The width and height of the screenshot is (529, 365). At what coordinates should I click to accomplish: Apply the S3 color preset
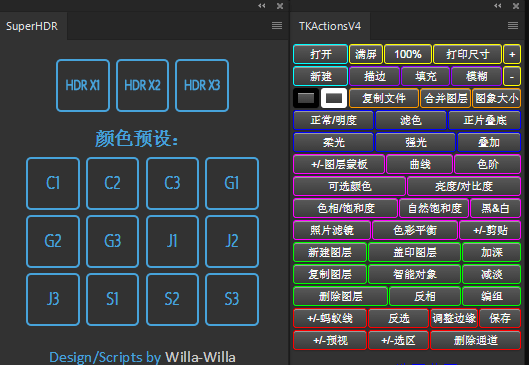click(x=232, y=299)
